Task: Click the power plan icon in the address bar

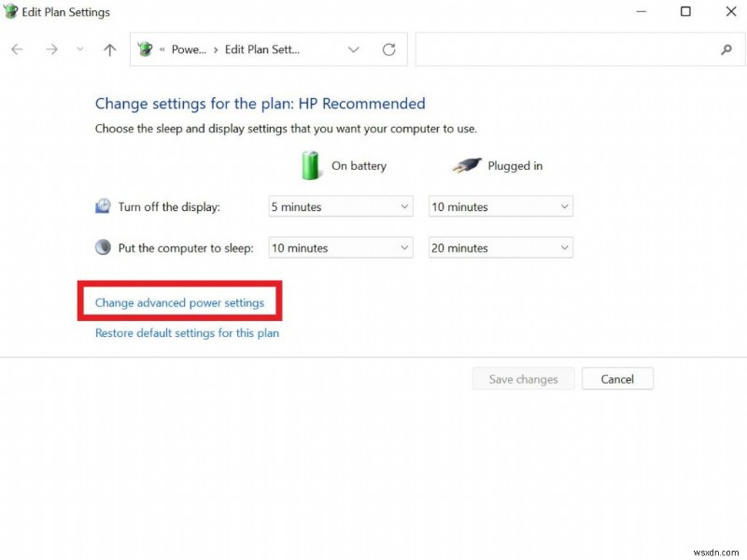Action: pyautogui.click(x=145, y=49)
